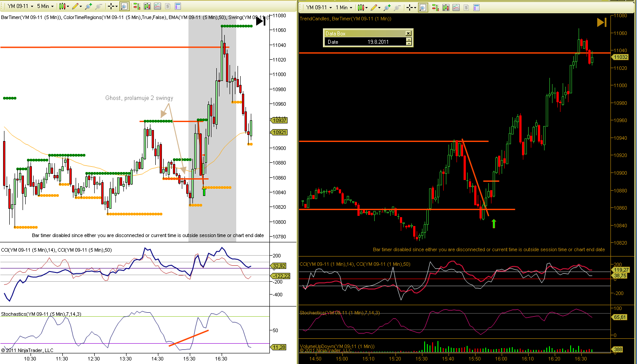The image size is (637, 364).
Task: Click the green up-arrow entry marker on 1 Min chart
Action: coord(494,223)
